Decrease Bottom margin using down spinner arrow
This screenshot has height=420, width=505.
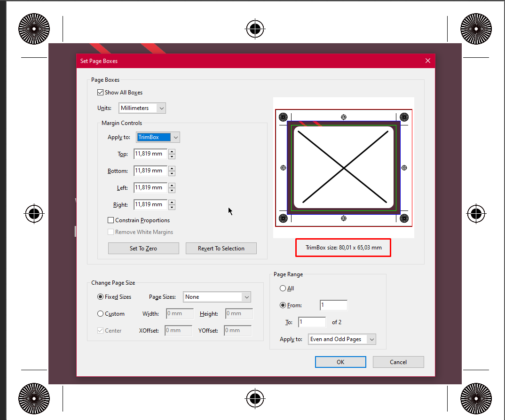click(x=172, y=173)
